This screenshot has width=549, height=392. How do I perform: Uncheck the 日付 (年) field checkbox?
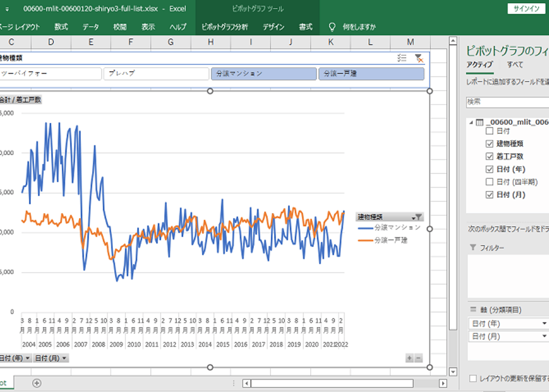click(490, 169)
